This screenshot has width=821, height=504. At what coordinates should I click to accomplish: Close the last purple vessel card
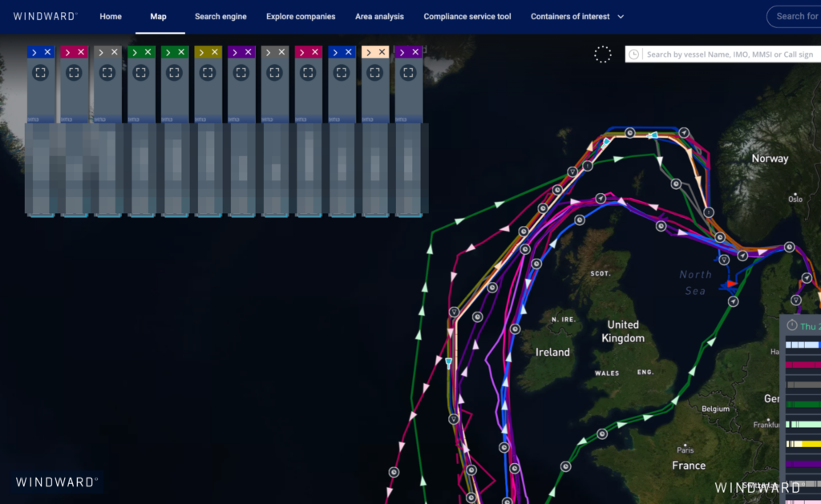(x=416, y=52)
